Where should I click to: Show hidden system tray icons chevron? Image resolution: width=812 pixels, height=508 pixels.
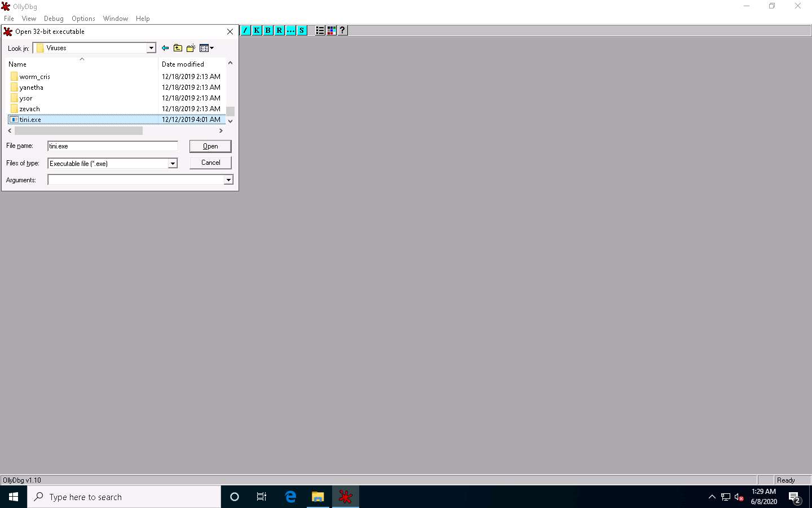712,497
